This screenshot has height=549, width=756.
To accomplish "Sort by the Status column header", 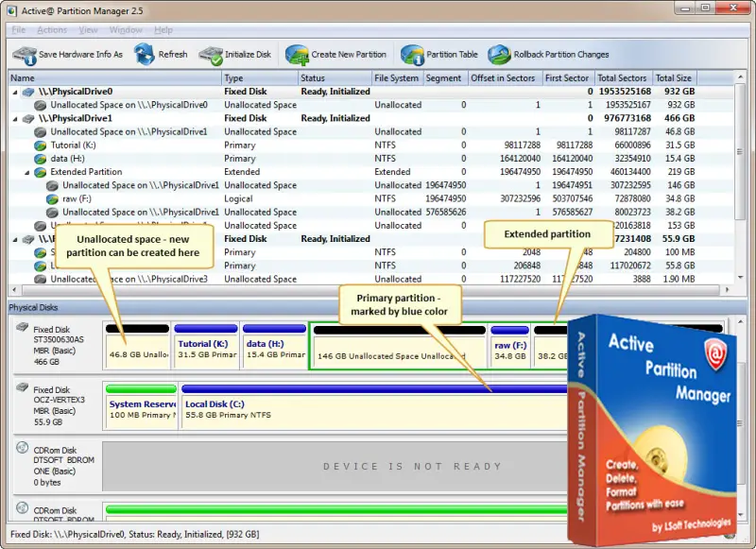I will [335, 78].
